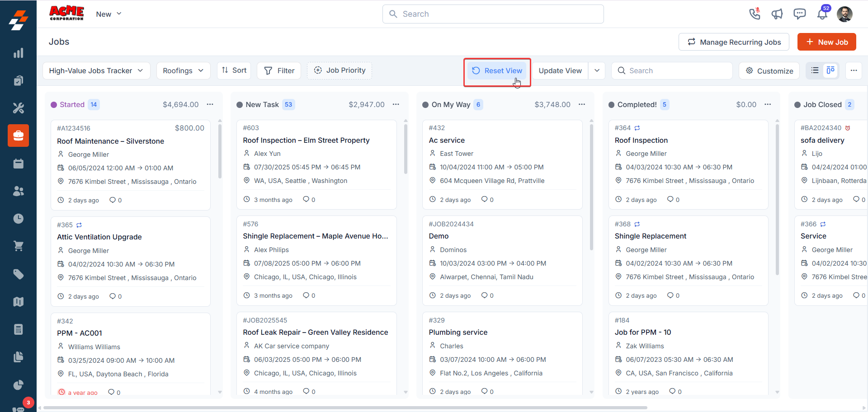The width and height of the screenshot is (868, 412).
Task: Click the Started column header label
Action: pyautogui.click(x=72, y=104)
